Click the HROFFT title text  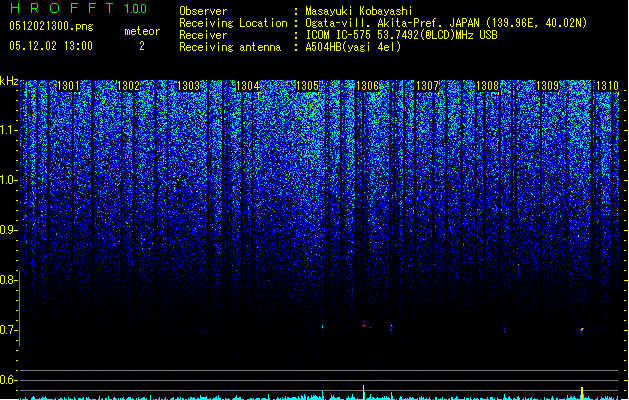click(62, 8)
